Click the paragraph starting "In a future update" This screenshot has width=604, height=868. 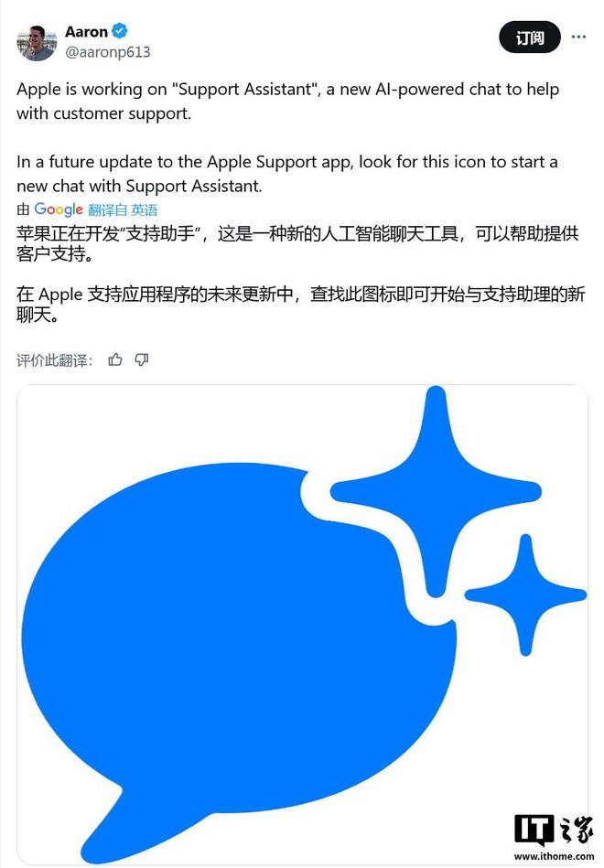click(287, 174)
